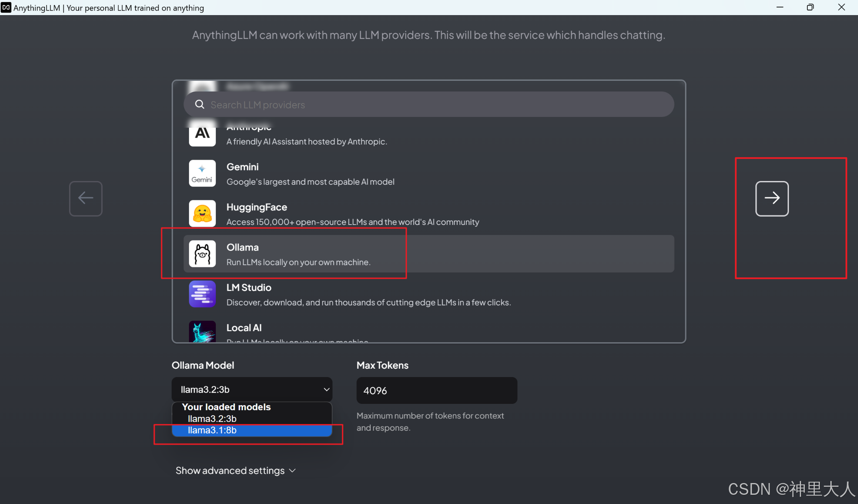Go back with the left arrow button
Viewport: 858px width, 504px height.
point(85,198)
